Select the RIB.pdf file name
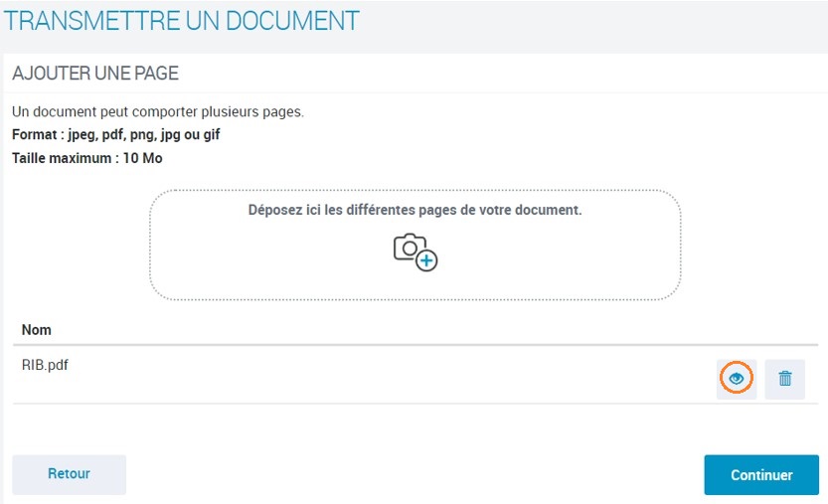The width and height of the screenshot is (828, 504). coord(45,365)
